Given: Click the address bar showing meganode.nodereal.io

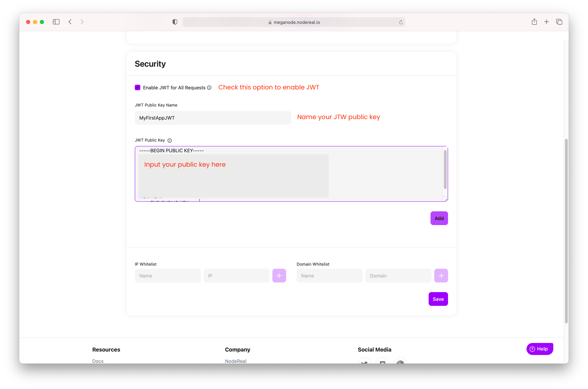Looking at the screenshot, I should point(294,22).
